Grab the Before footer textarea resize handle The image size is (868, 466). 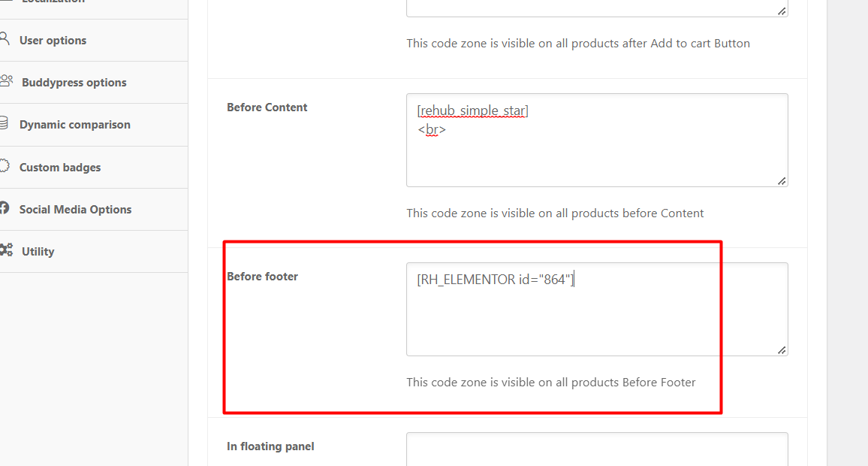782,350
